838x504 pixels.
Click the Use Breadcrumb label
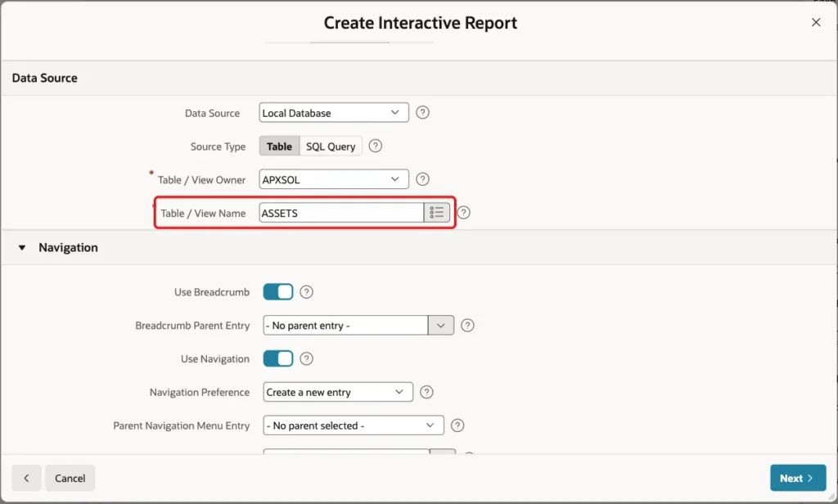pyautogui.click(x=212, y=292)
